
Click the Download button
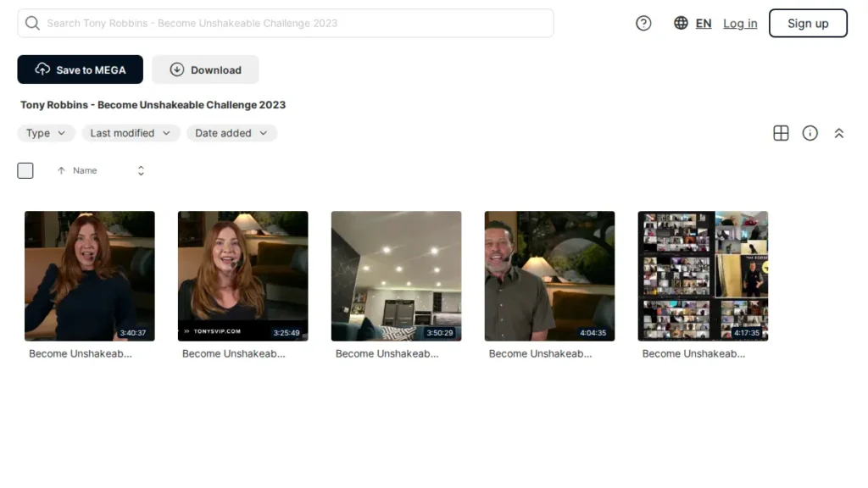[x=205, y=69]
